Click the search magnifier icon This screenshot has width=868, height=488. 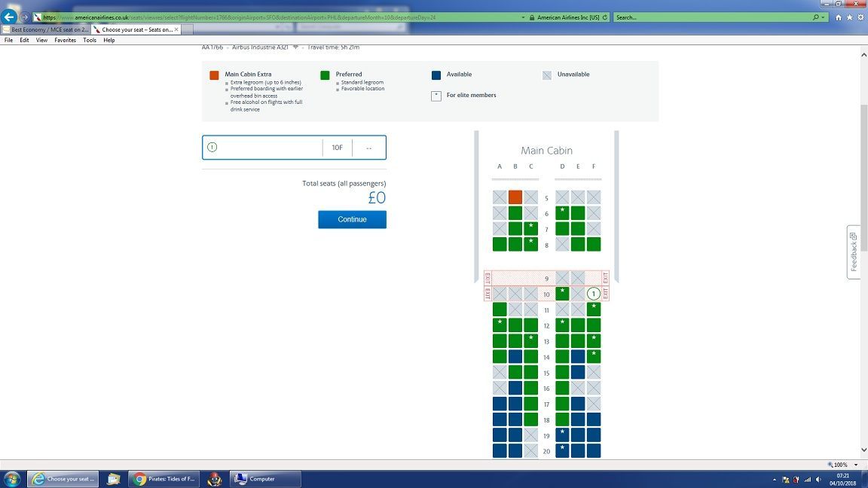tap(816, 17)
